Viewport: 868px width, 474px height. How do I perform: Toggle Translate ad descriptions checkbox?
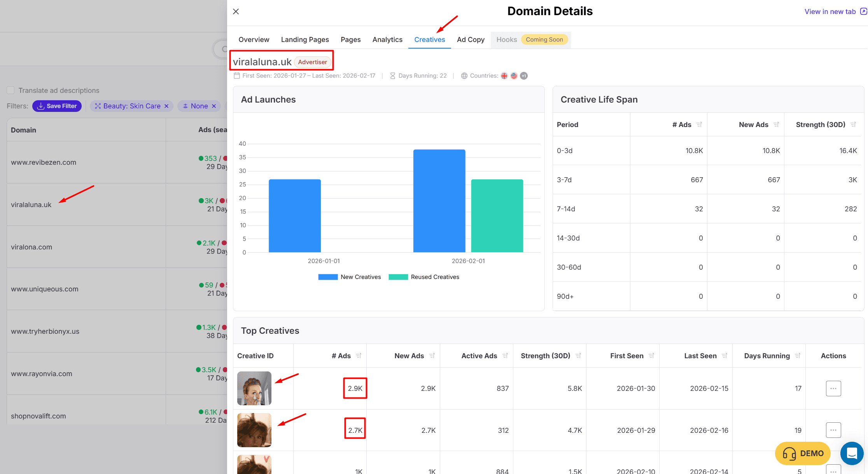pos(11,90)
